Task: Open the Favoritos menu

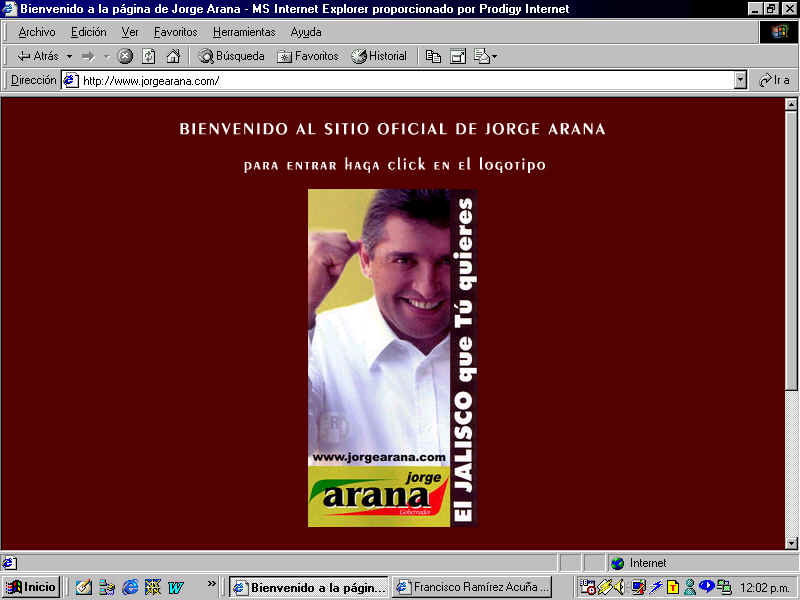Action: tap(176, 32)
